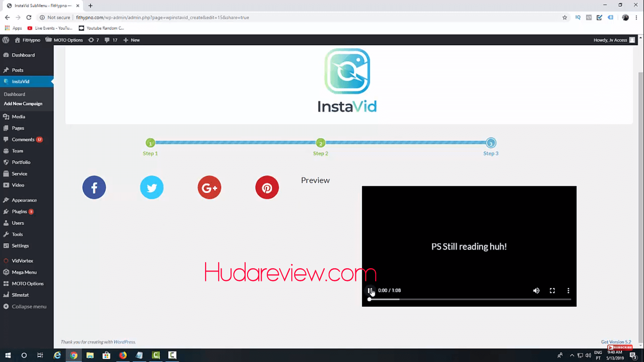Click Add New Campaign submenu link

pos(23,104)
